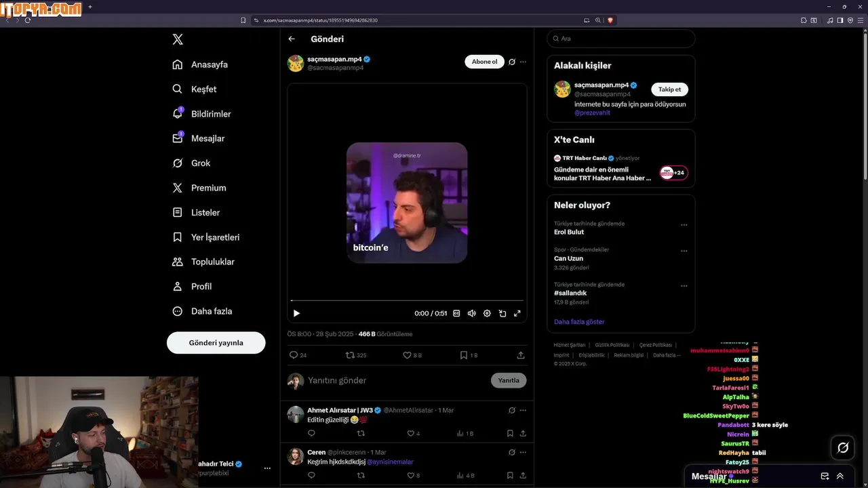The height and width of the screenshot is (488, 868).
Task: Bookmark the post showing 1 B
Action: pyautogui.click(x=469, y=355)
